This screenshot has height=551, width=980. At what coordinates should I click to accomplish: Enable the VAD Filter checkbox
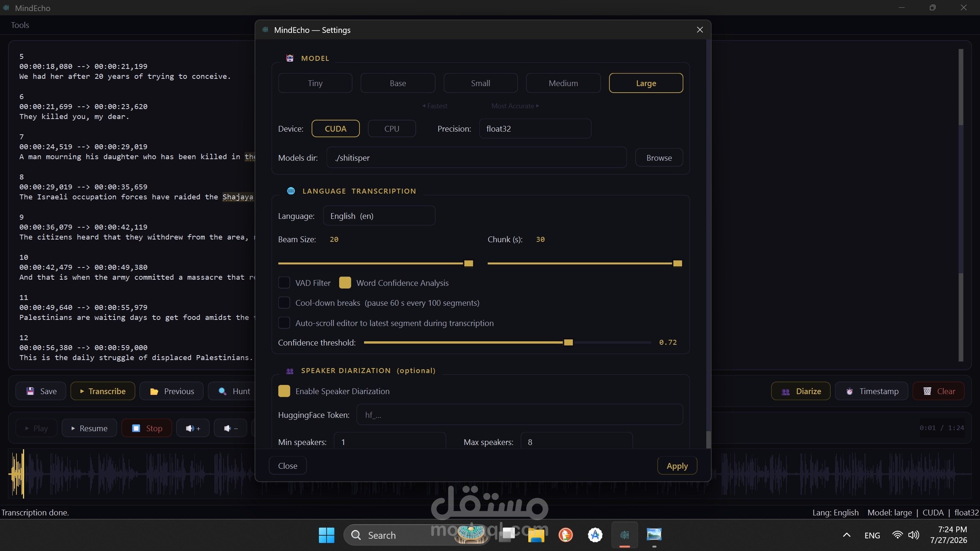click(x=284, y=283)
